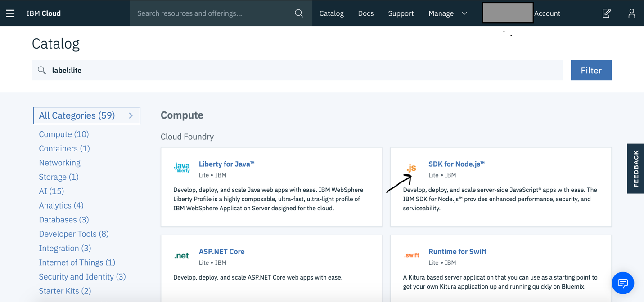Click the Kitura based server application description
The width and height of the screenshot is (644, 302).
(x=500, y=282)
